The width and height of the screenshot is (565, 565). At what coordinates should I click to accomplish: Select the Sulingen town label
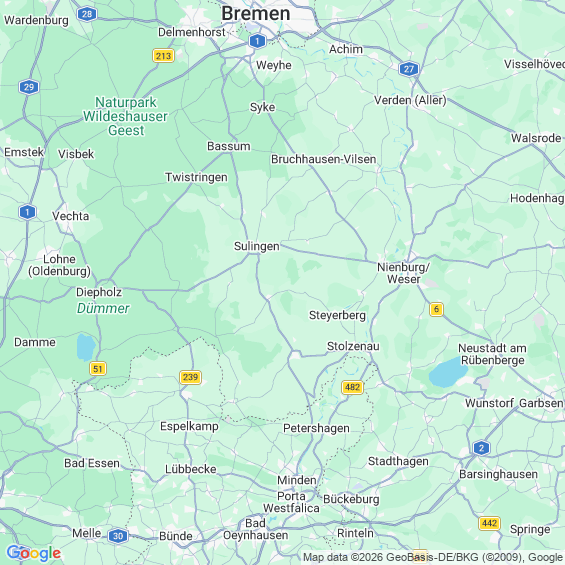257,246
